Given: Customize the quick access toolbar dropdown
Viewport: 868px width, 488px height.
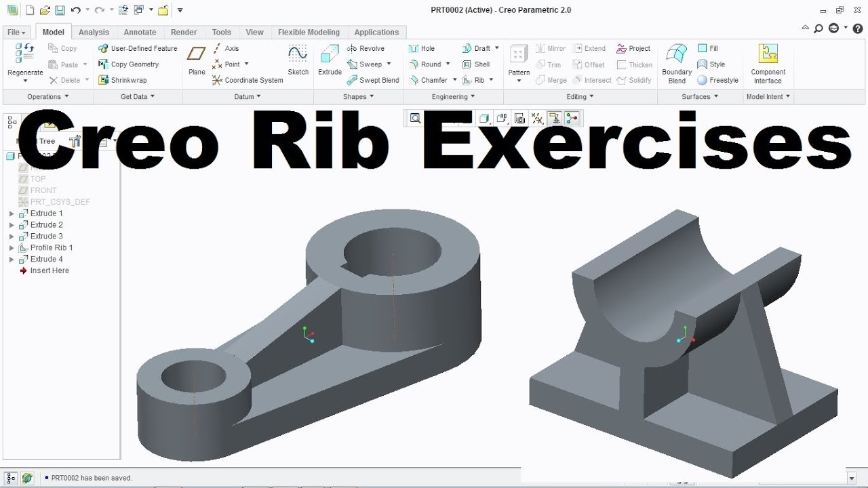Looking at the screenshot, I should pyautogui.click(x=180, y=10).
